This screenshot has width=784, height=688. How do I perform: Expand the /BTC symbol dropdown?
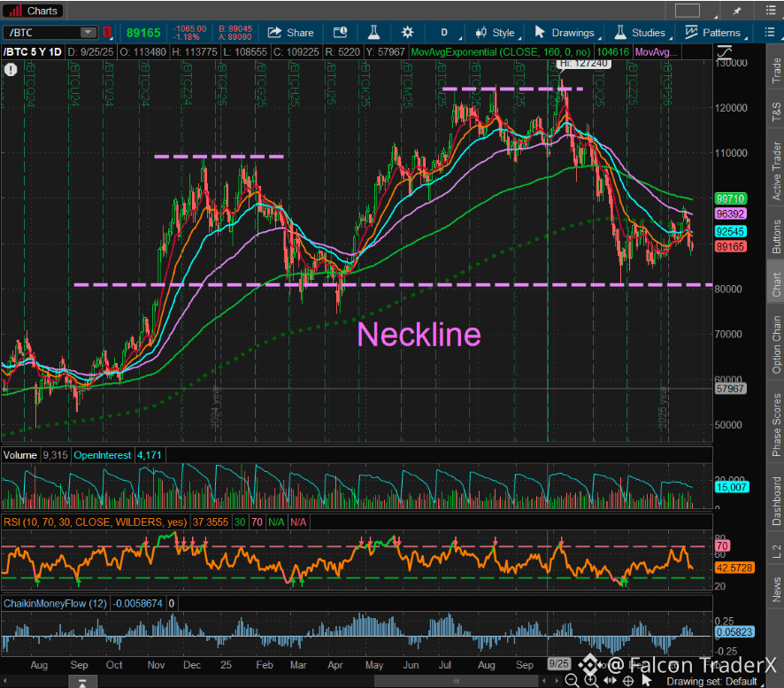click(88, 33)
